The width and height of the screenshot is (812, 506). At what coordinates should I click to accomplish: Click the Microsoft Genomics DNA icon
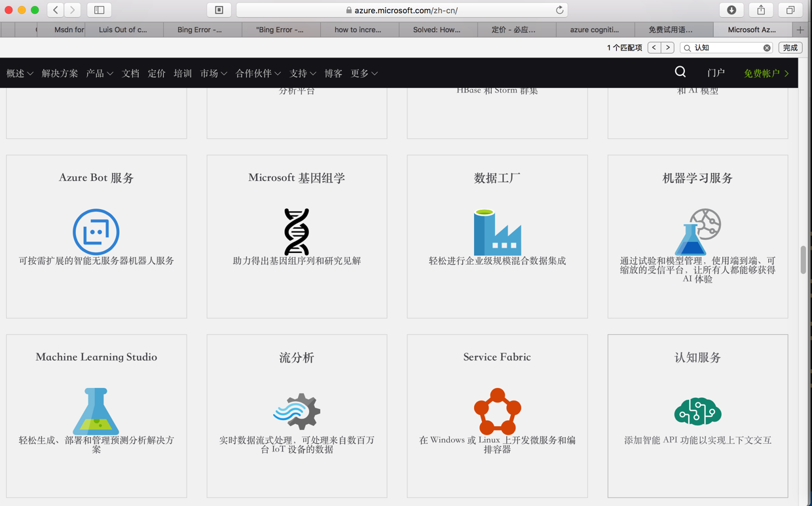coord(297,232)
